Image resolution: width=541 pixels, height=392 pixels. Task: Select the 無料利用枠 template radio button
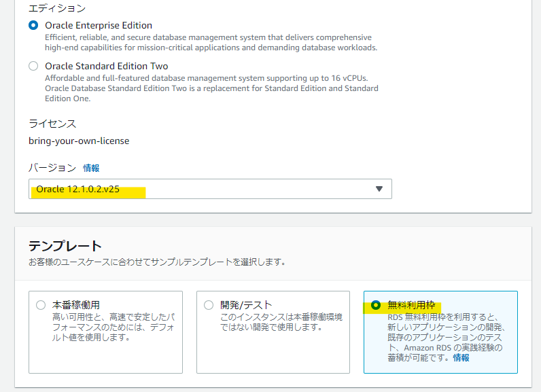coord(376,306)
